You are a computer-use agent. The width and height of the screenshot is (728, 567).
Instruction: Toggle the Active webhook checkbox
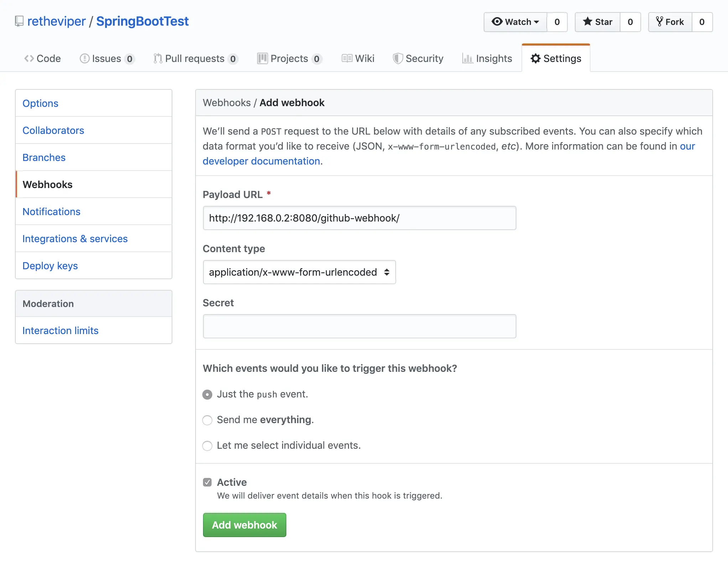coord(207,482)
